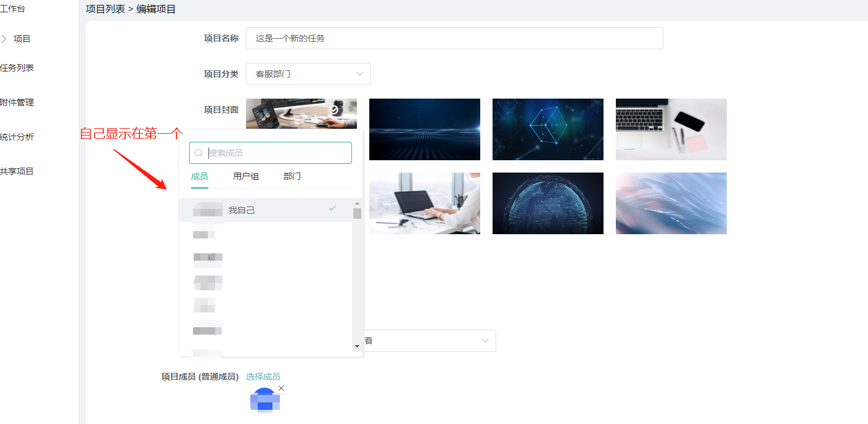Image resolution: width=868 pixels, height=424 pixels.
Task: Remove the selected project member avatar
Action: click(281, 388)
